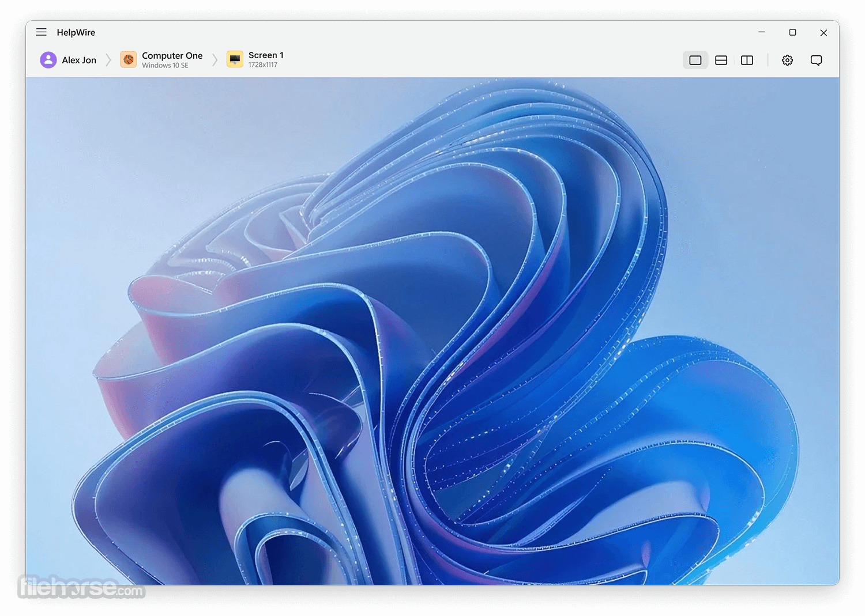Expand the chevron after Alex Jon
Screen dimensions: 865x616
click(x=108, y=60)
